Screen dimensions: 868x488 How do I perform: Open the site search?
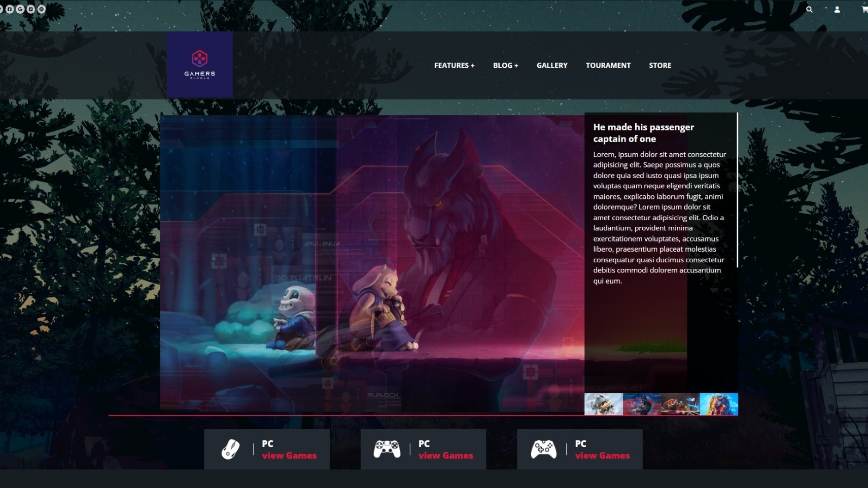coord(810,9)
